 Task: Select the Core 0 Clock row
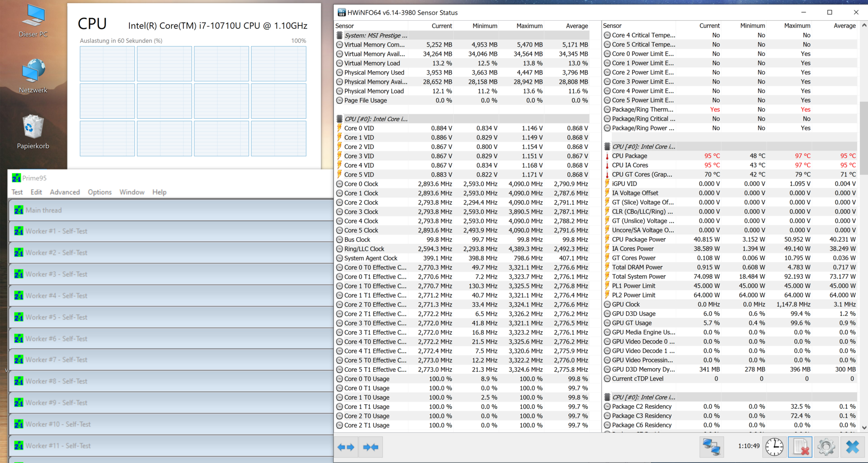[x=462, y=184]
